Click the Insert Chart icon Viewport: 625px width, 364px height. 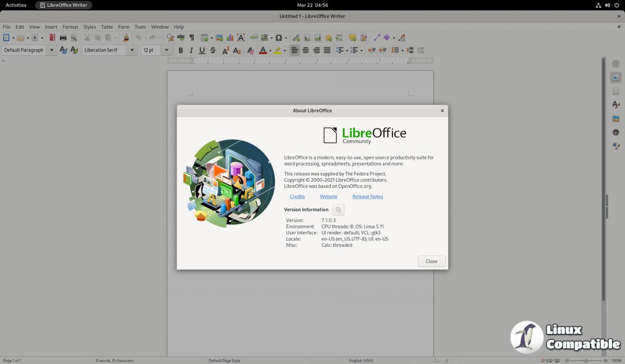click(x=230, y=37)
